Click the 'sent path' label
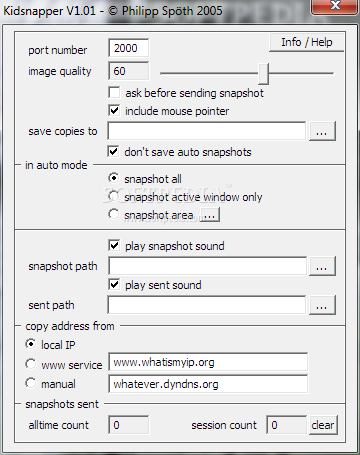Image resolution: width=360 pixels, height=455 pixels. tap(51, 305)
